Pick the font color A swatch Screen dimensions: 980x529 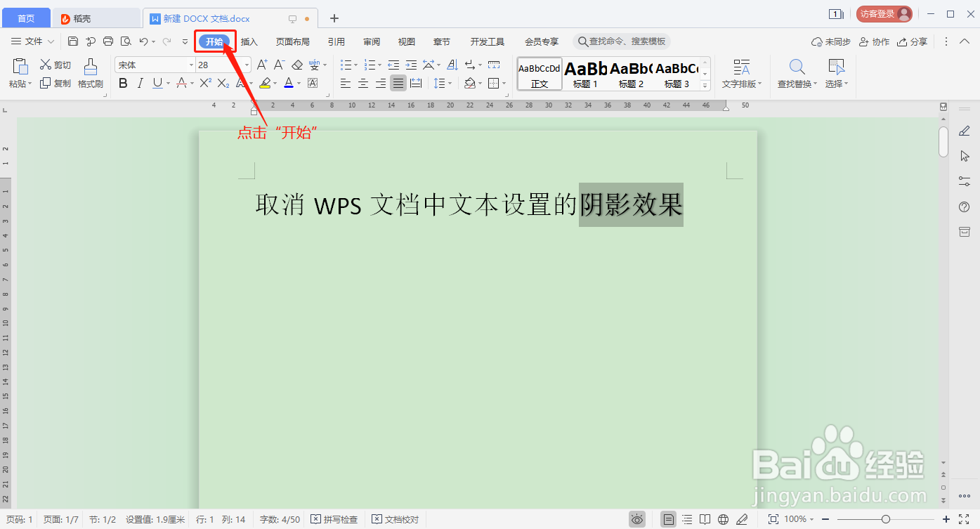[289, 83]
